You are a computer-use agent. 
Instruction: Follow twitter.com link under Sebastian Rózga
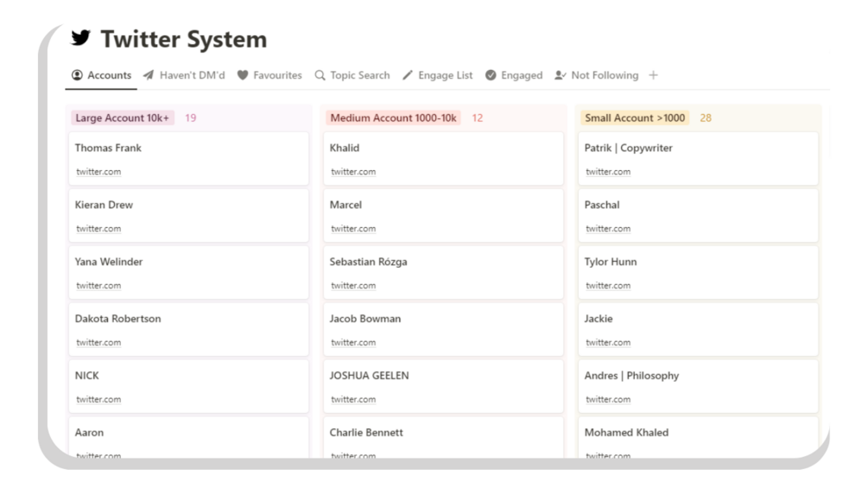[353, 286]
